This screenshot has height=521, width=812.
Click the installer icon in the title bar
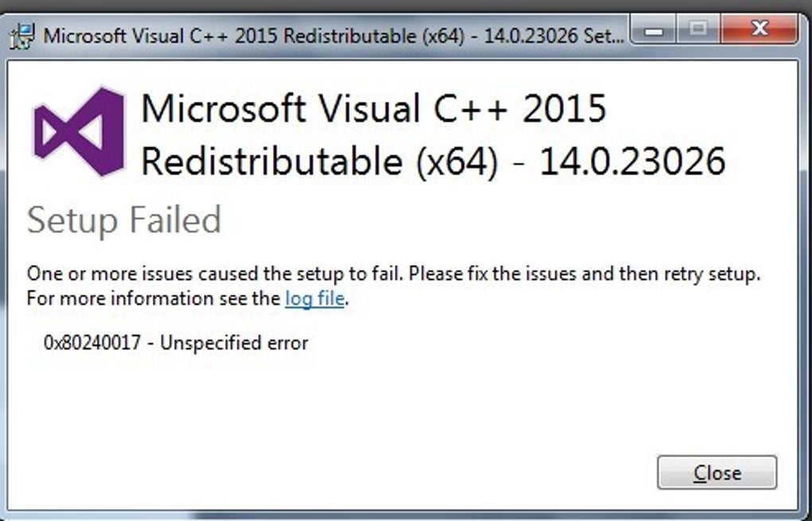[25, 36]
